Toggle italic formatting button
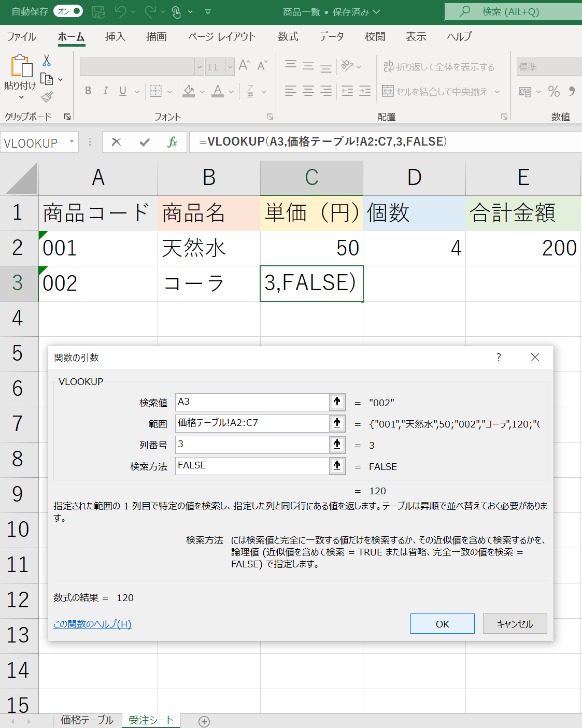Screen dimensions: 582x728 pyautogui.click(x=105, y=91)
